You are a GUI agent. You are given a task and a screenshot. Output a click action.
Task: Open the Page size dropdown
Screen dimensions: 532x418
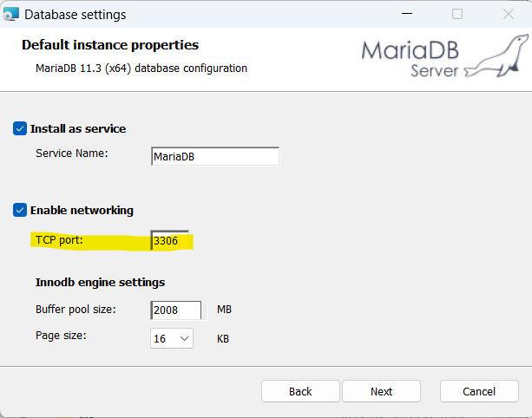coord(172,338)
